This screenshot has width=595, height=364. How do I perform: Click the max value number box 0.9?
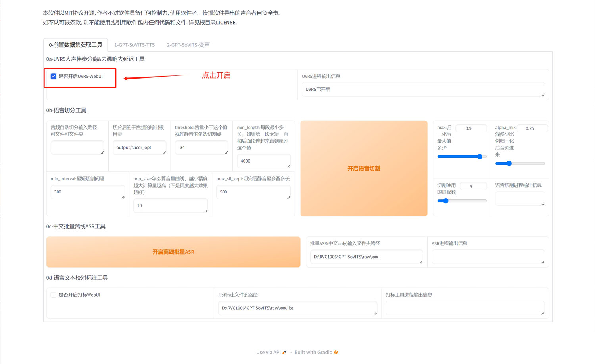click(x=471, y=128)
